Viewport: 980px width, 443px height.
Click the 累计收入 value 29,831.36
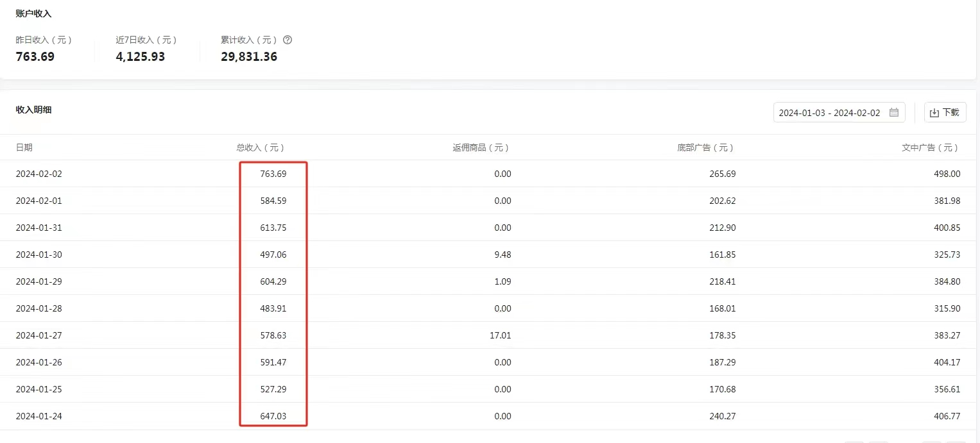pyautogui.click(x=249, y=56)
